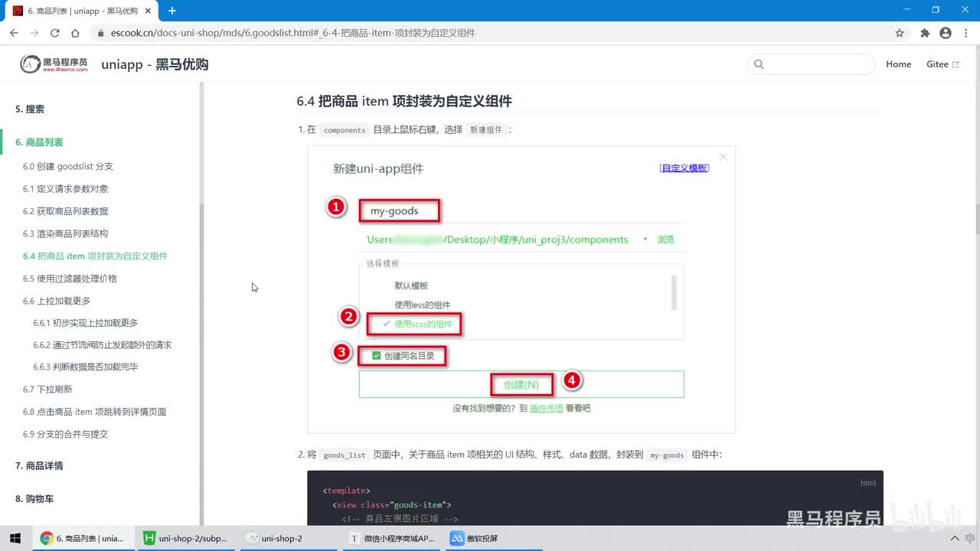The image size is (980, 551).
Task: Go to 6.9 分支的合并与提交
Action: coord(65,434)
